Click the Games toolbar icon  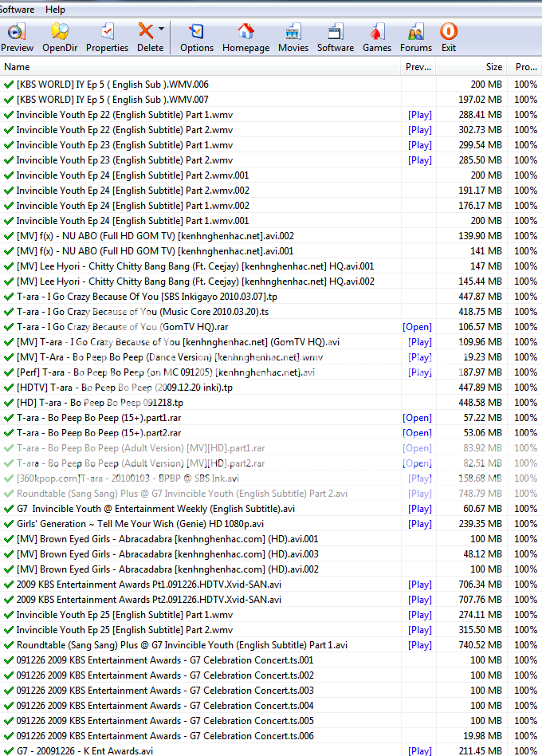click(377, 32)
